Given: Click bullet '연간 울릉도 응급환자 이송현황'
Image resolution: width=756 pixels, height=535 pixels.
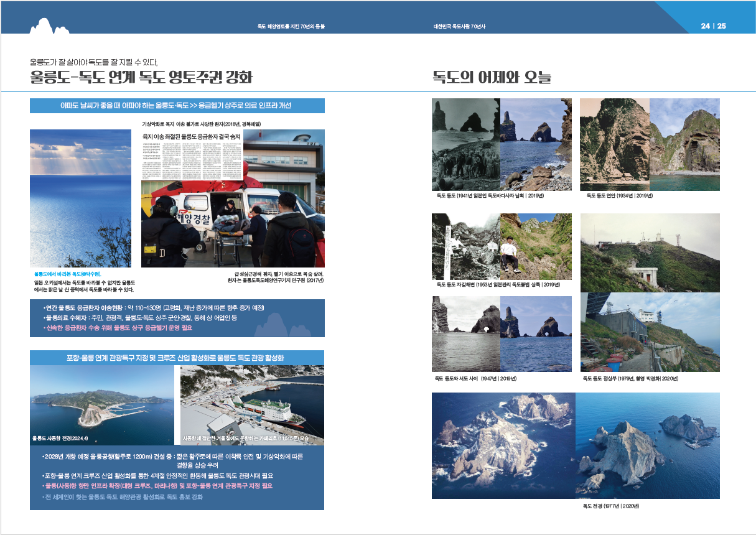Looking at the screenshot, I should point(154,308).
